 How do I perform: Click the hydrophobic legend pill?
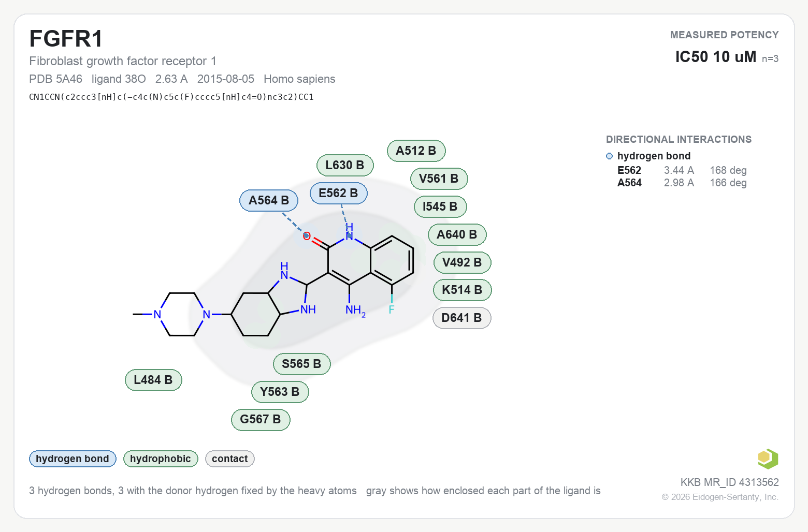[161, 459]
